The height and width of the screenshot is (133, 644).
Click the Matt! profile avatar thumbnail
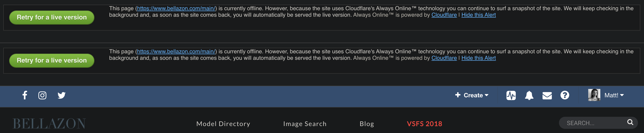tap(594, 95)
